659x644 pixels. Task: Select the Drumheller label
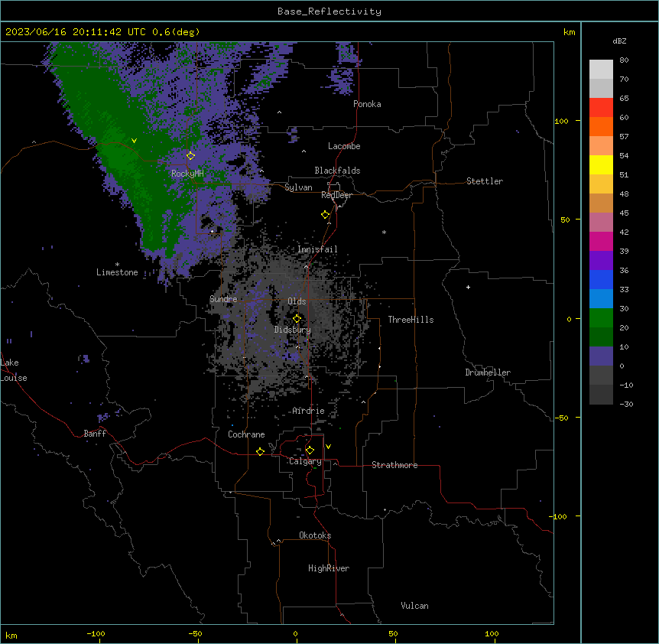pos(488,372)
